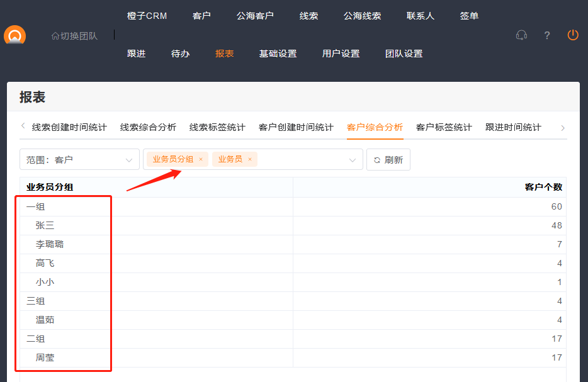
Task: Open the headset customer support icon
Action: (521, 35)
